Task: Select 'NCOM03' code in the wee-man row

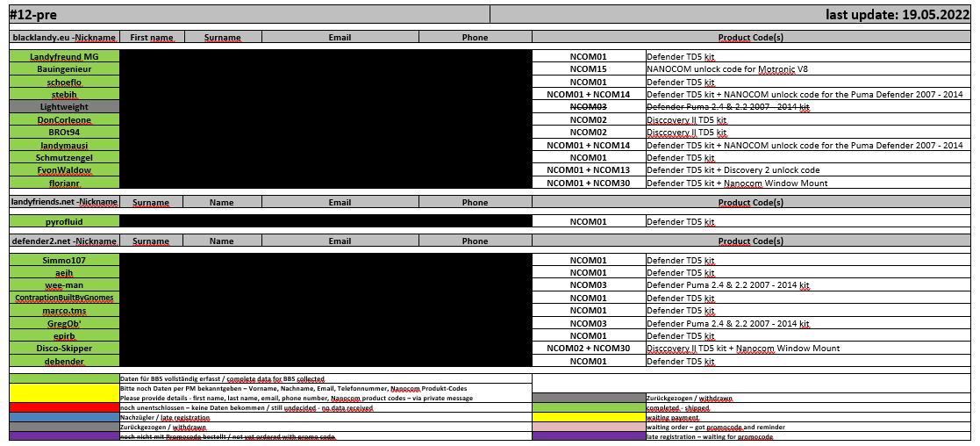Action: coord(588,284)
